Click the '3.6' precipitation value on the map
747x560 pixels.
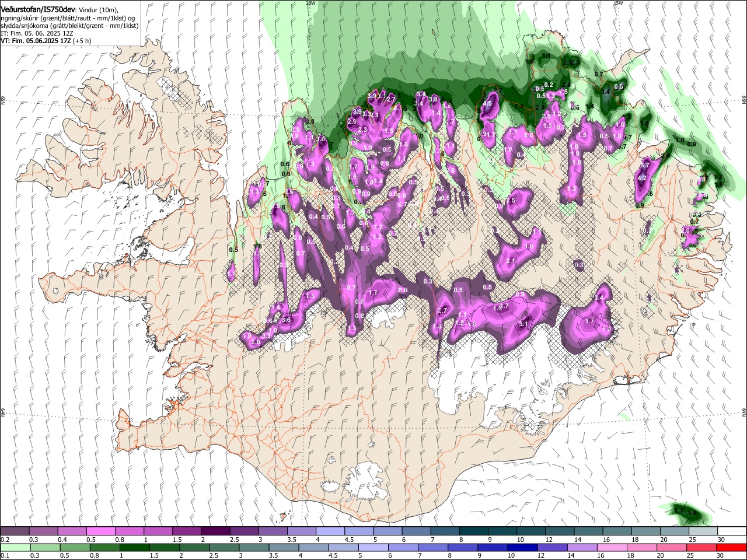coord(286,320)
